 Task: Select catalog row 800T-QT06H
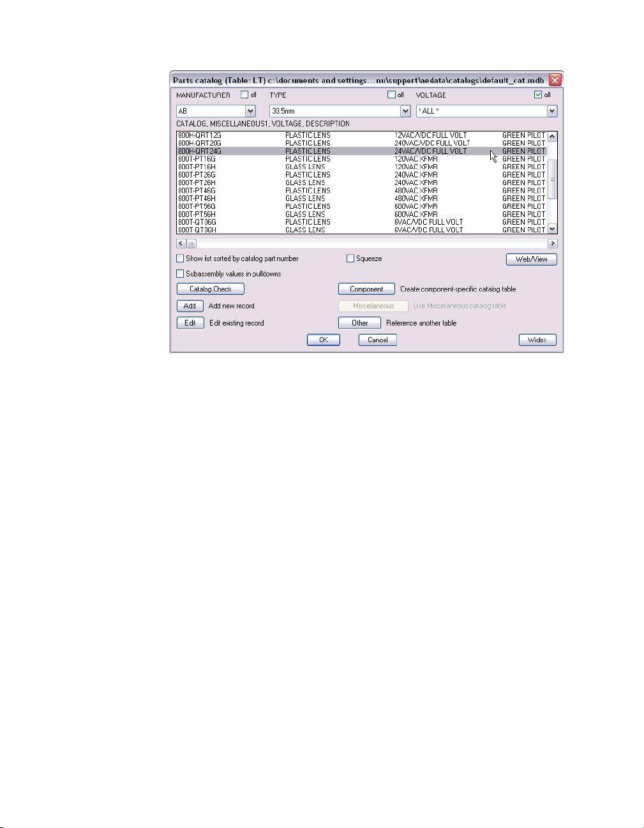click(x=362, y=230)
